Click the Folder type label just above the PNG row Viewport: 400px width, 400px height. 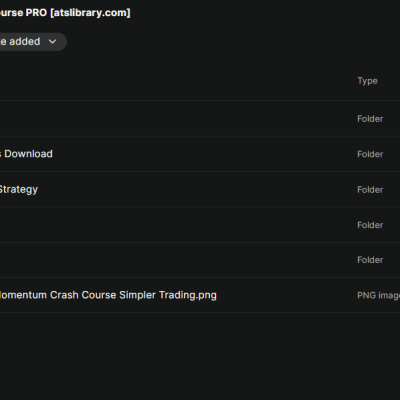point(370,260)
